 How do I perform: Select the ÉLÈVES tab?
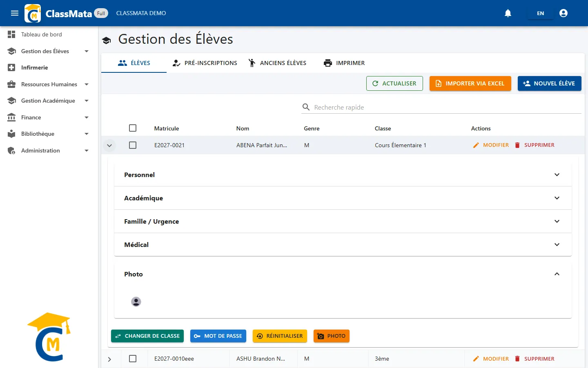click(x=134, y=63)
